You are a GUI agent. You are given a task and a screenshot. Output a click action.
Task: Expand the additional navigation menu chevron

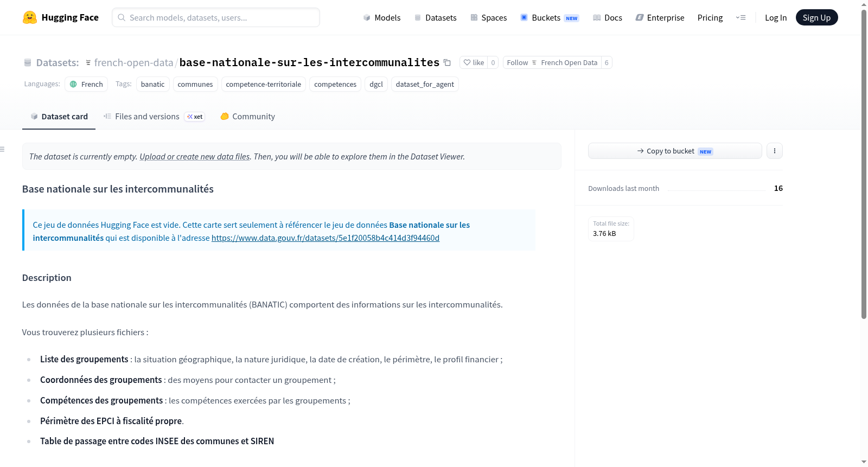pos(741,17)
